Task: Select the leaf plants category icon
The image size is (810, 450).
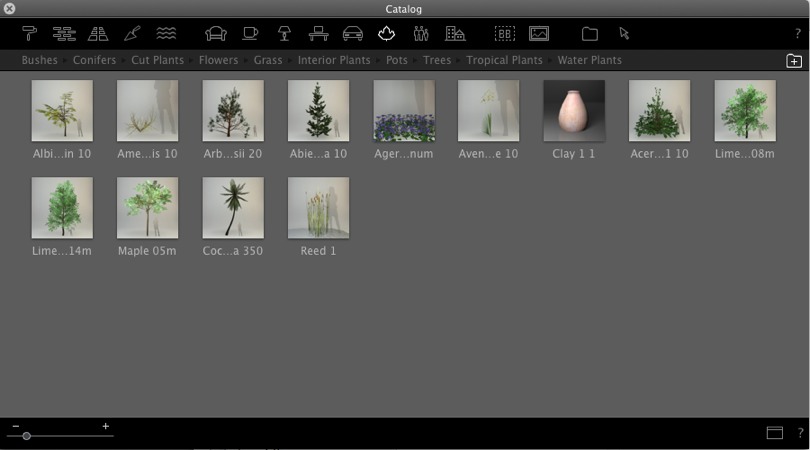Action: pos(386,34)
